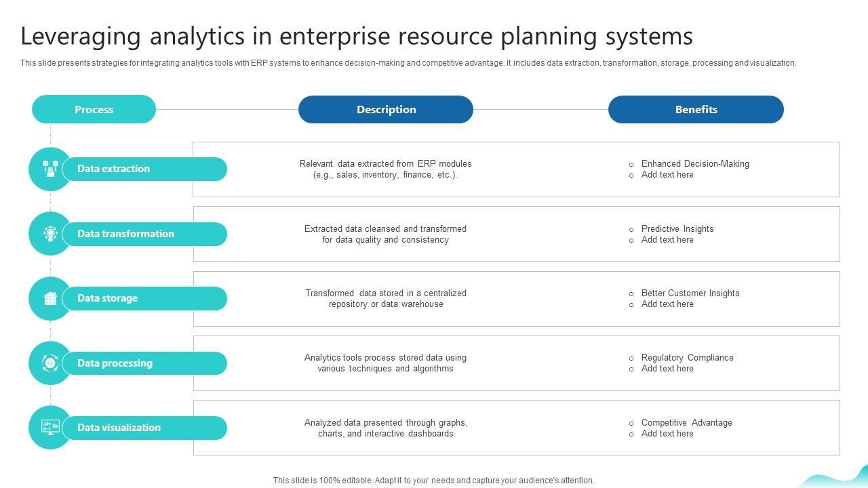Click the Data transformation label
The width and height of the screenshot is (868, 488).
point(125,234)
